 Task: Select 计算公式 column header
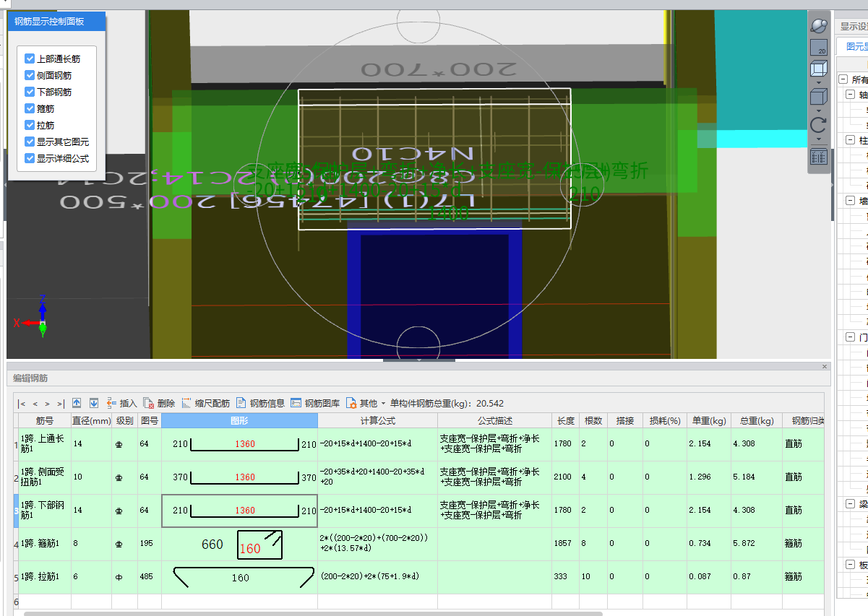pos(377,420)
